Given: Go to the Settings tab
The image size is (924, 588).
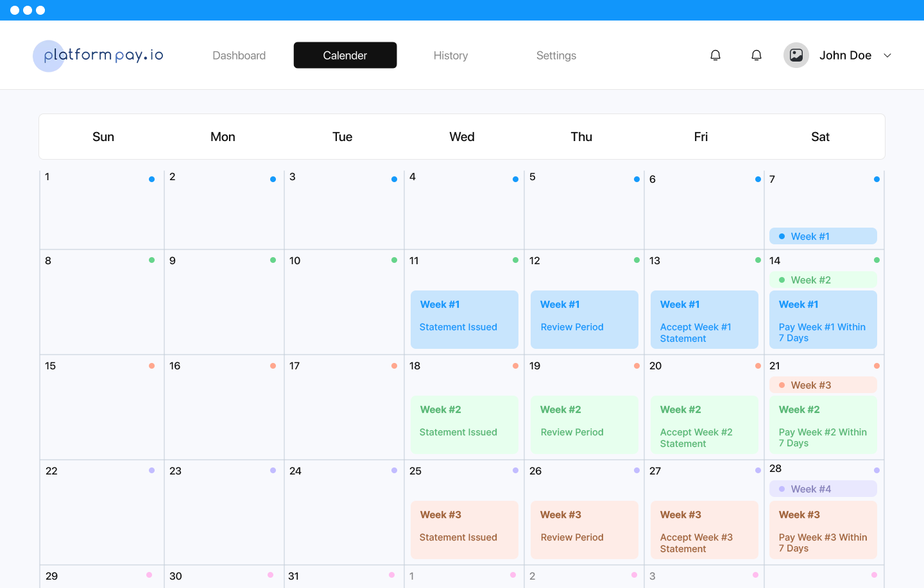Looking at the screenshot, I should (556, 56).
